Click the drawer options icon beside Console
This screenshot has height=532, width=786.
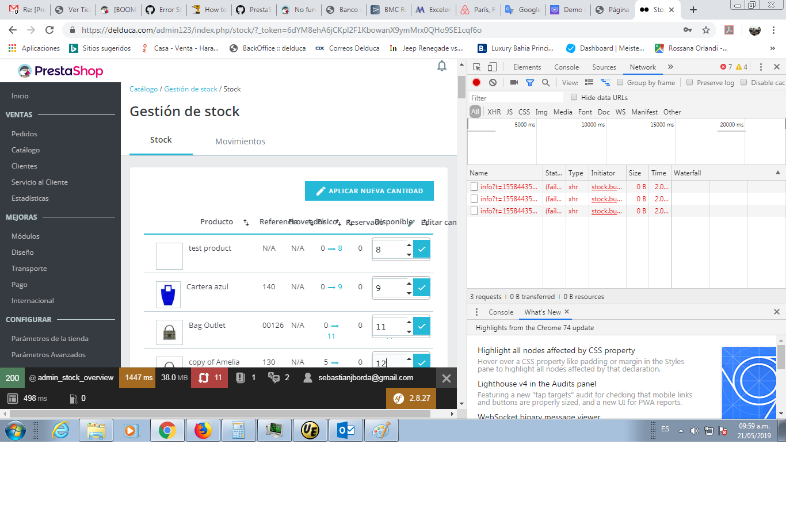[476, 312]
